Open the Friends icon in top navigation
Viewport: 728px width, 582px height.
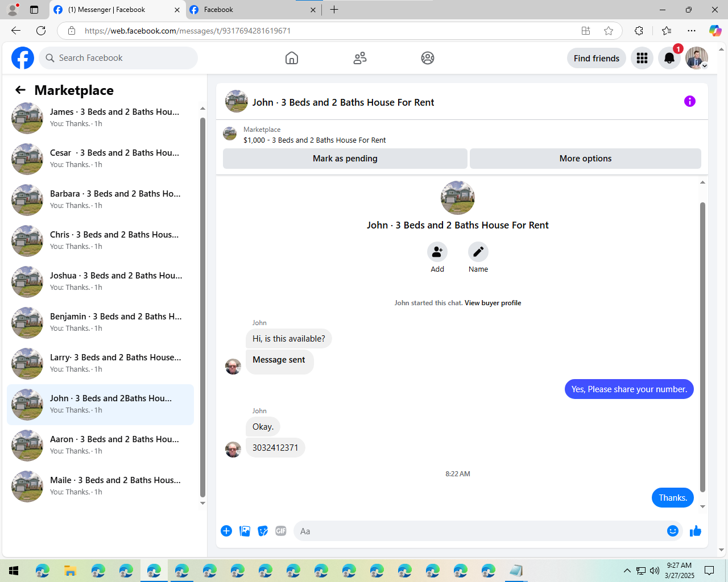[x=360, y=58]
